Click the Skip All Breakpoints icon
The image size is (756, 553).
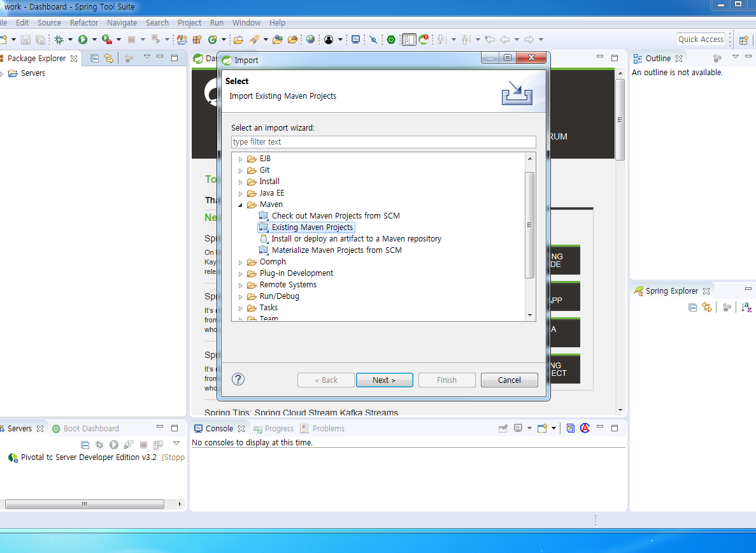pos(373,39)
